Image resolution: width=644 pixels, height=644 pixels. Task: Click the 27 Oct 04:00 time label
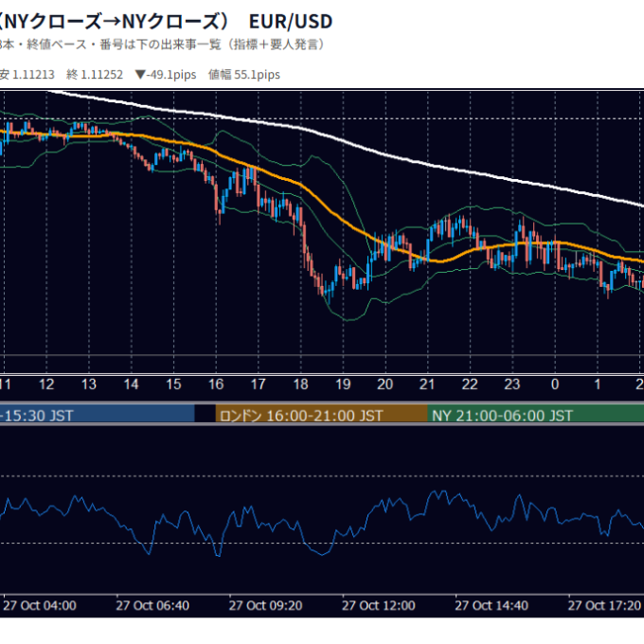[x=40, y=606]
